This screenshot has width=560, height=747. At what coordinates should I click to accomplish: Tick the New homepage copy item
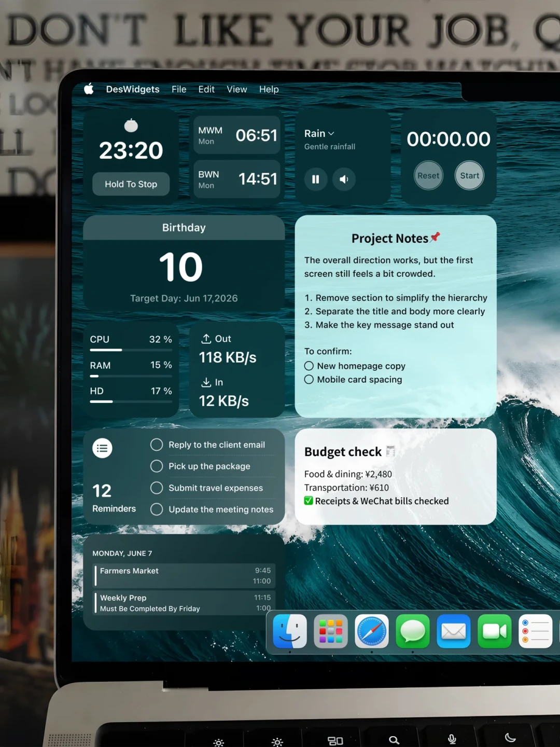[x=309, y=366]
